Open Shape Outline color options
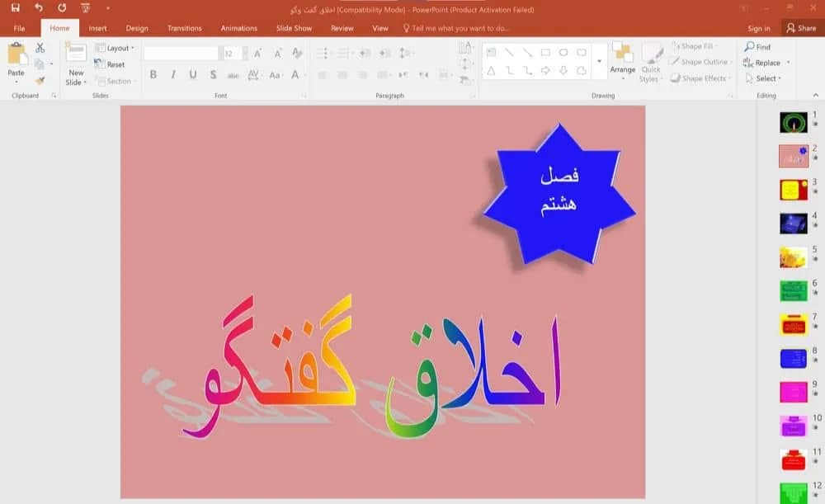 [x=700, y=62]
